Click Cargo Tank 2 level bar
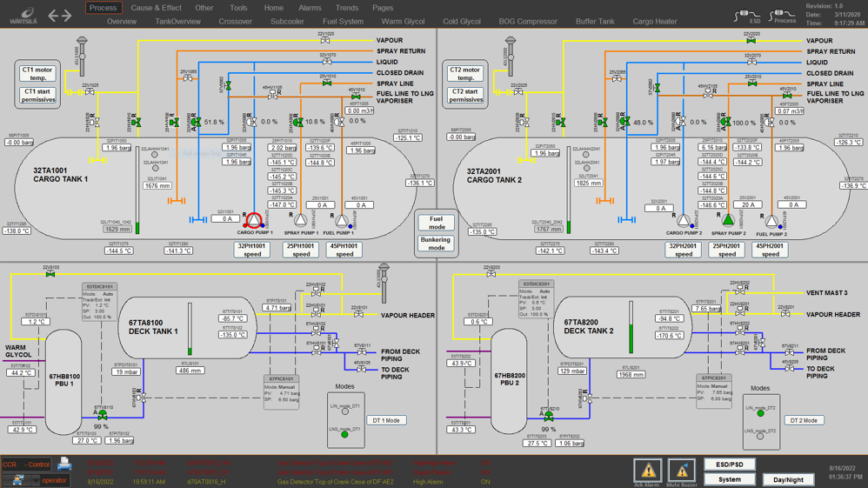Viewport: 868px width, 488px height. pos(568,190)
